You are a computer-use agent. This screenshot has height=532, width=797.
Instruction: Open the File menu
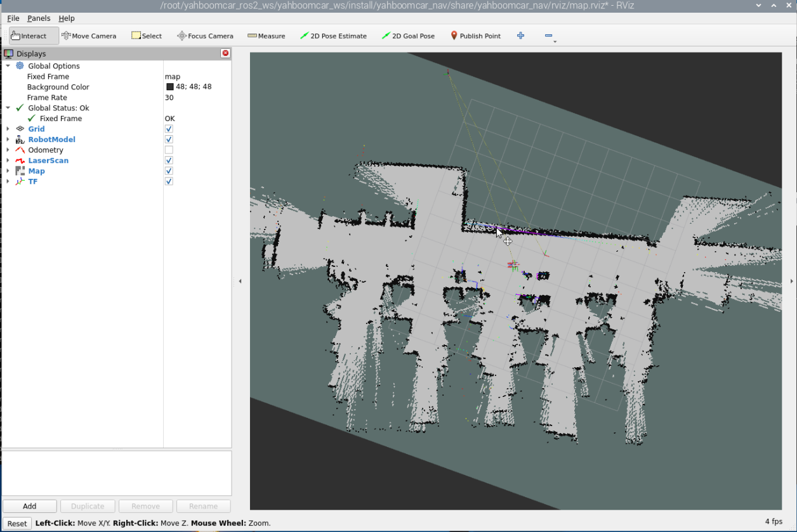point(13,18)
